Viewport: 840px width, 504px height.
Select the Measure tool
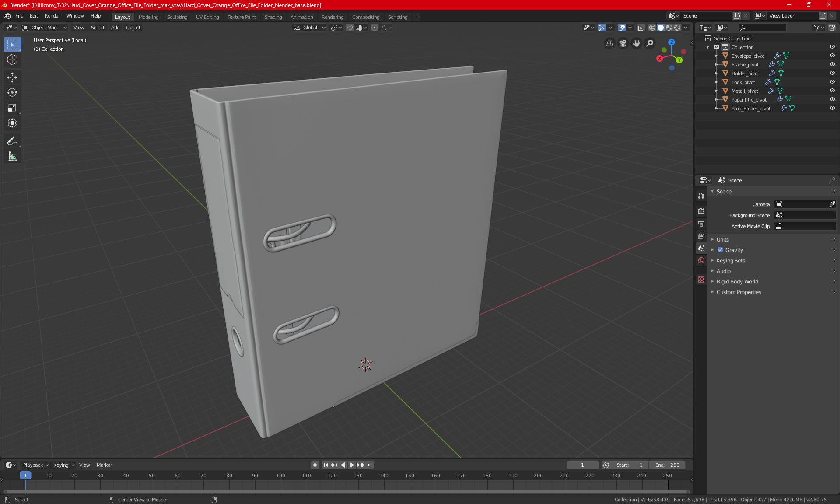pos(12,156)
